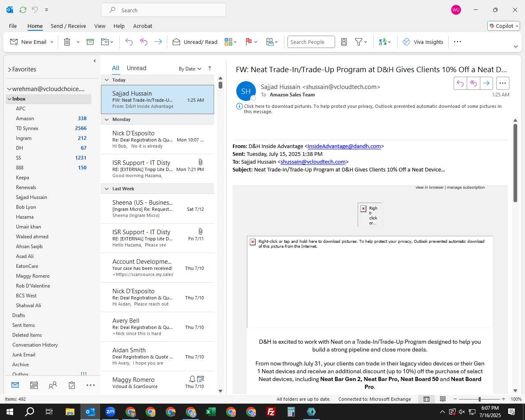Expand the Favorites section
Viewport: 525px width, 420px height.
pyautogui.click(x=9, y=70)
